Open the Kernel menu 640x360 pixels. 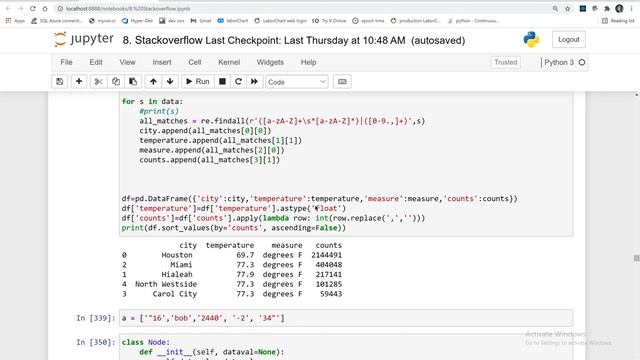pyautogui.click(x=229, y=62)
